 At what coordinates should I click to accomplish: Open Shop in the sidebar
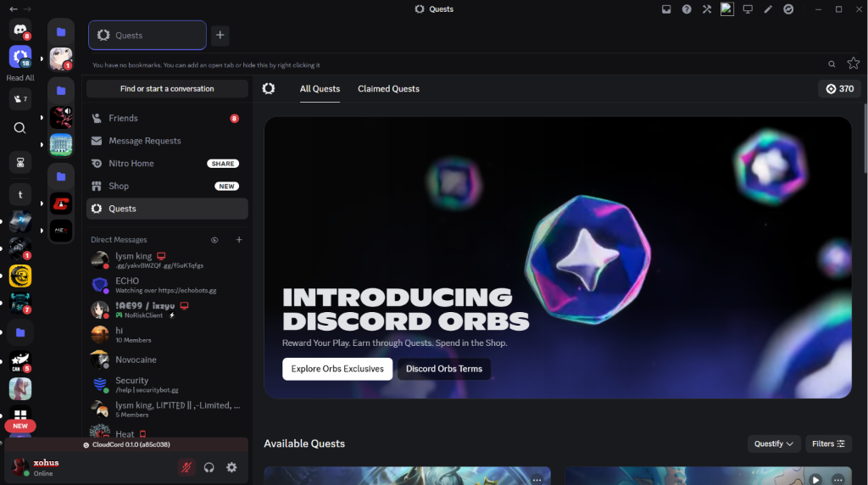coord(167,186)
